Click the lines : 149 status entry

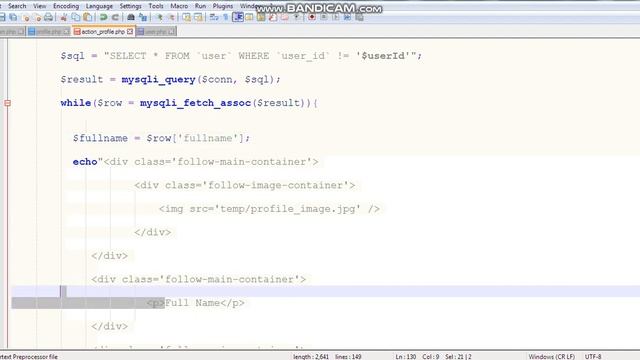348,357
